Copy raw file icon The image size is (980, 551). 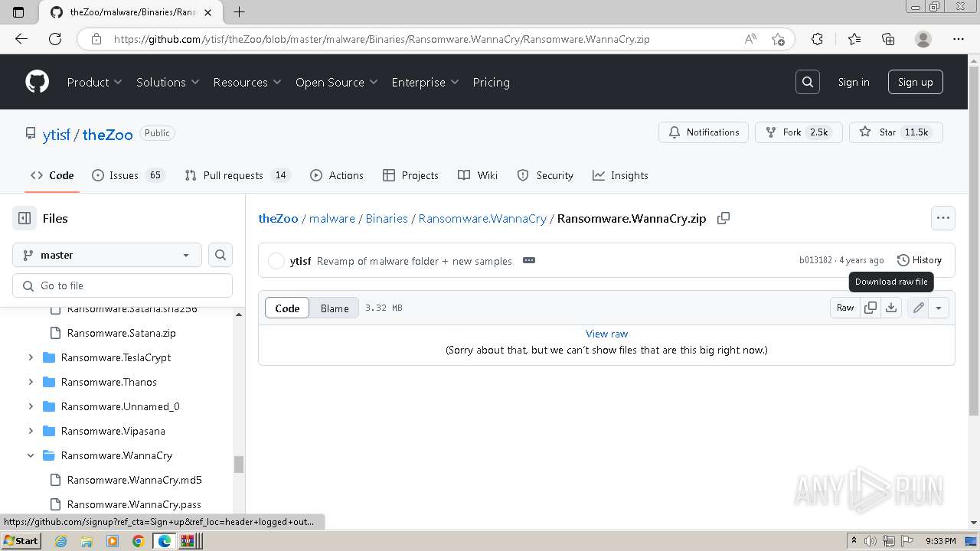(x=871, y=308)
